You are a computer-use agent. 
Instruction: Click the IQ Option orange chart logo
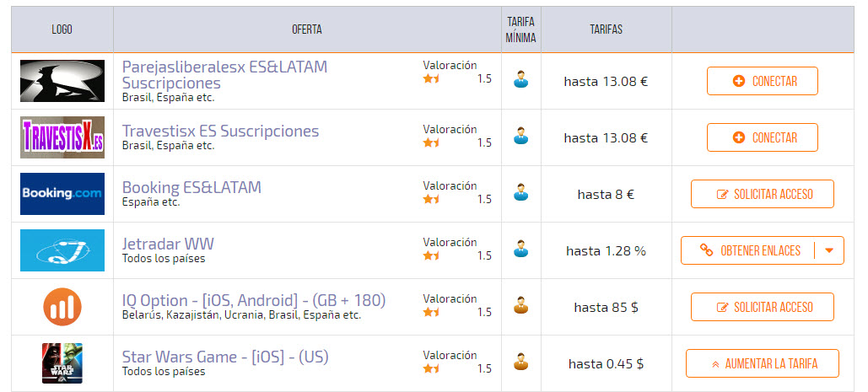point(62,307)
